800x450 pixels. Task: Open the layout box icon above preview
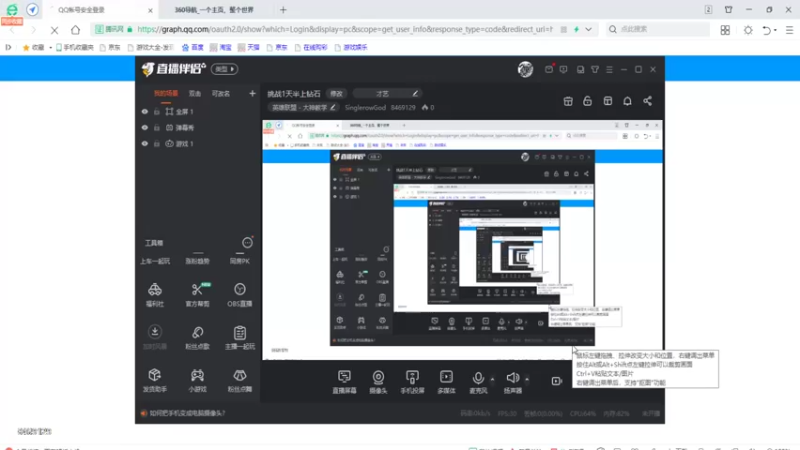click(608, 101)
